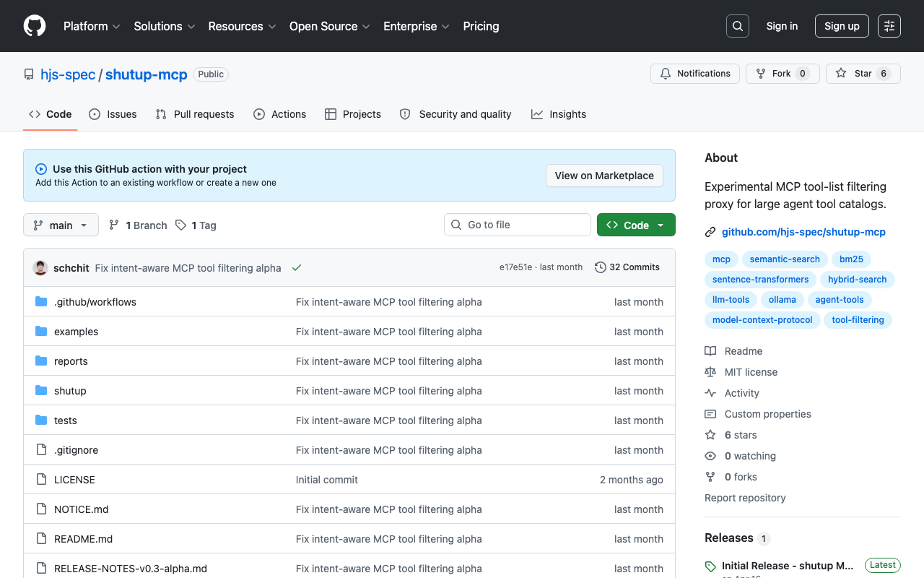Click the folder icon for shutup
Screen dimensions: 924x578
pos(41,391)
